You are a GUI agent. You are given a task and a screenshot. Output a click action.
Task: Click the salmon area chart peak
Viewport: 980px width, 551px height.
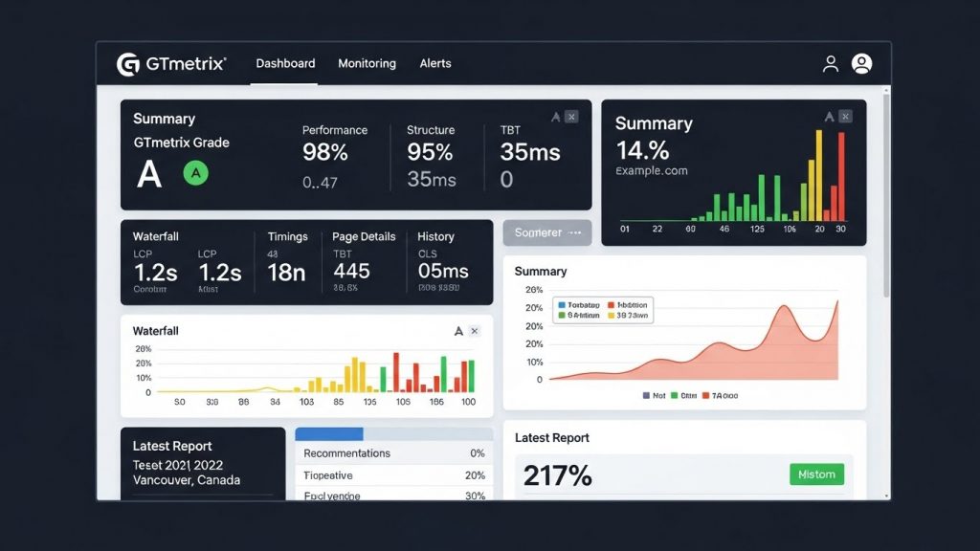tap(783, 307)
